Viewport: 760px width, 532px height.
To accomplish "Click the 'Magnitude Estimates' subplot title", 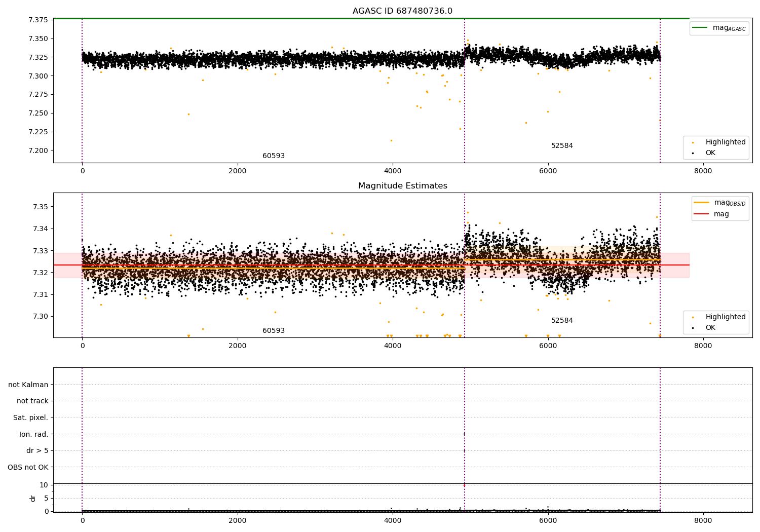I will pos(402,186).
